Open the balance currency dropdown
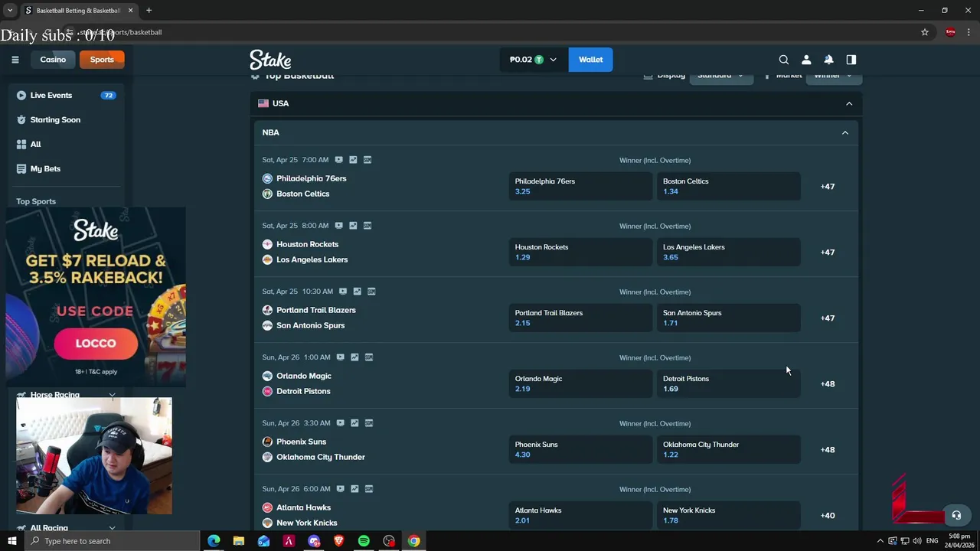The height and width of the screenshot is (551, 980). (534, 60)
